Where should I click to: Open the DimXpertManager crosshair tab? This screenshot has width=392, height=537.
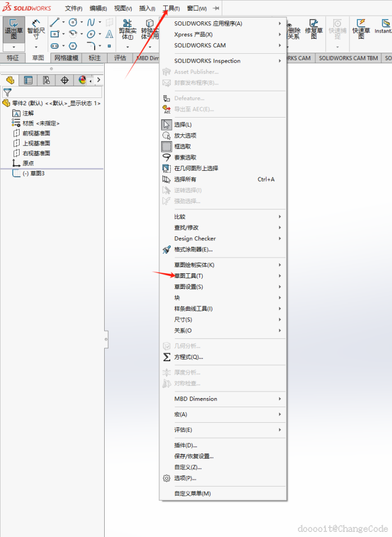tap(64, 80)
